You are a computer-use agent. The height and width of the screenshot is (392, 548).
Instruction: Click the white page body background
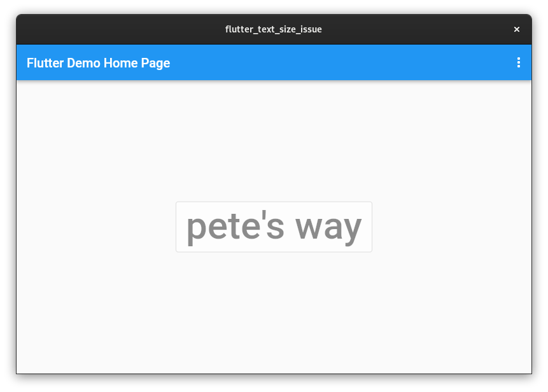click(274, 312)
